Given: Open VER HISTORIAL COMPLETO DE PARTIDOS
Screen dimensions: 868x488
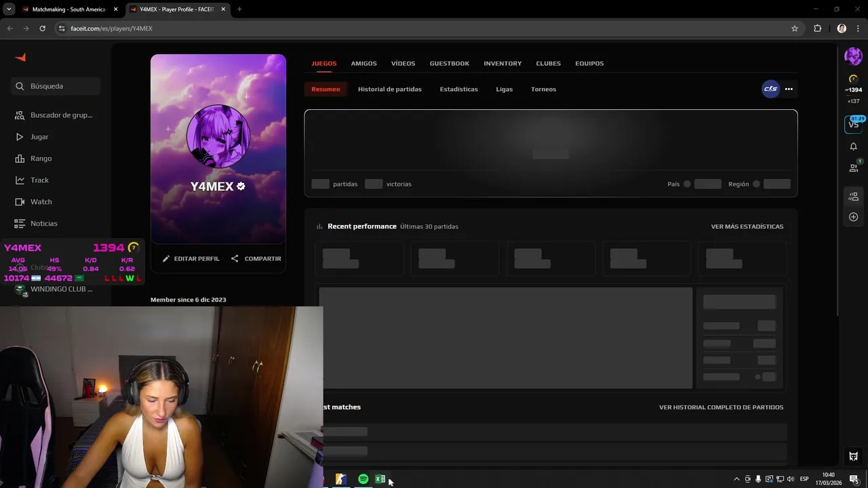Looking at the screenshot, I should pos(721,407).
